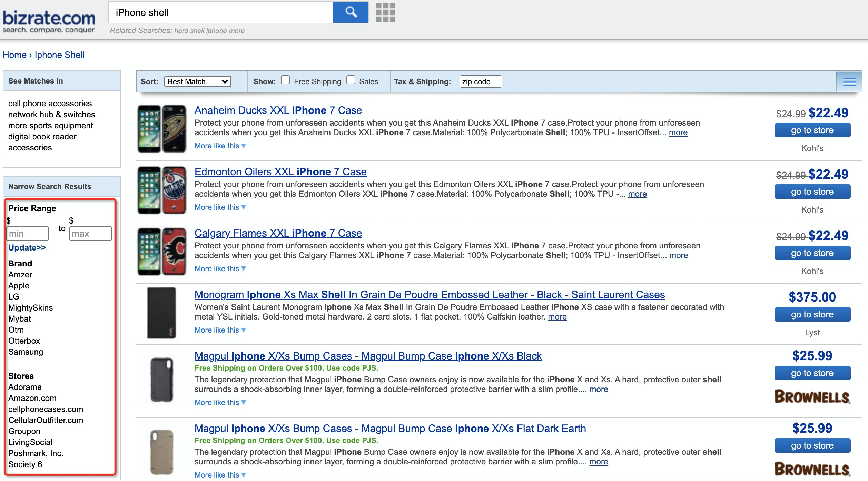Open Anaheim Ducks XXL iPhone 7 Case title
Image resolution: width=868 pixels, height=481 pixels.
coord(278,110)
